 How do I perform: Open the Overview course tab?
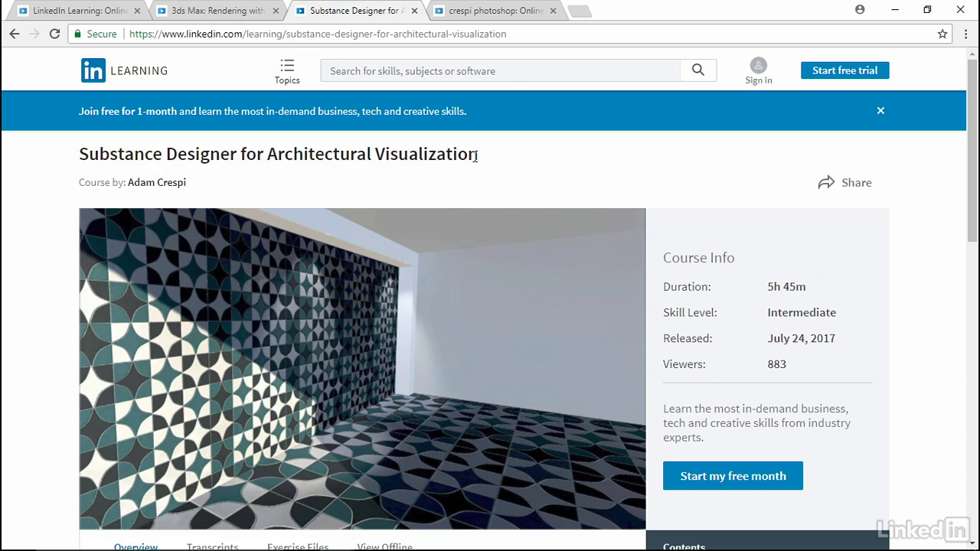tap(136, 546)
